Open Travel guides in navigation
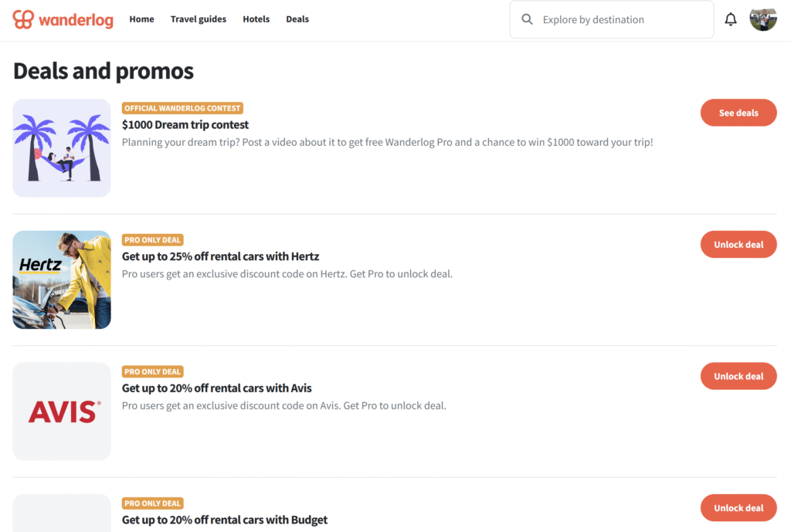Image resolution: width=791 pixels, height=532 pixels. pos(199,19)
